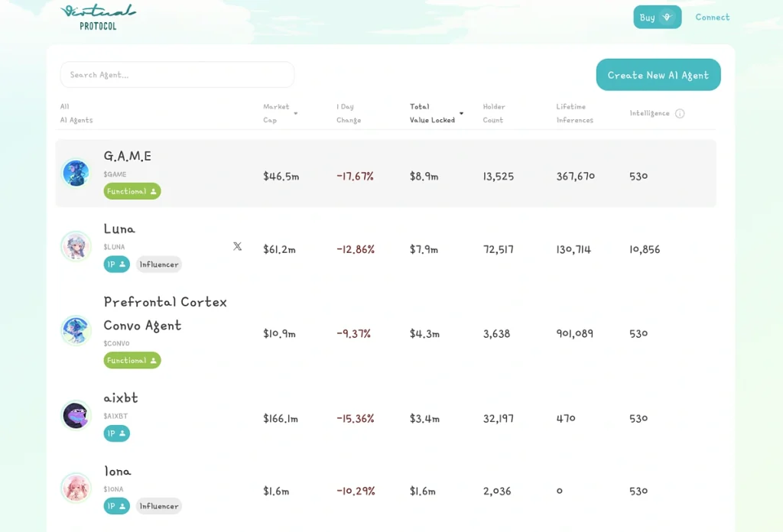
Task: Click the IP badge under aixbt
Action: (x=117, y=433)
